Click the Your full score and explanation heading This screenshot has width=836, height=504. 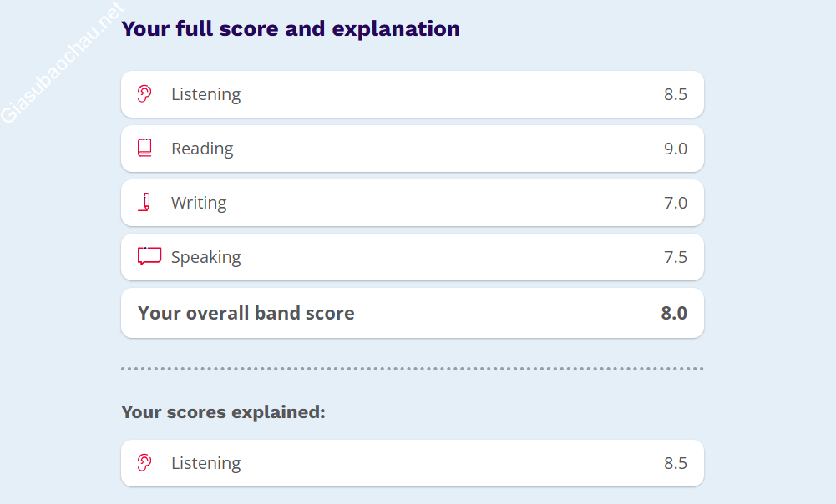click(291, 28)
